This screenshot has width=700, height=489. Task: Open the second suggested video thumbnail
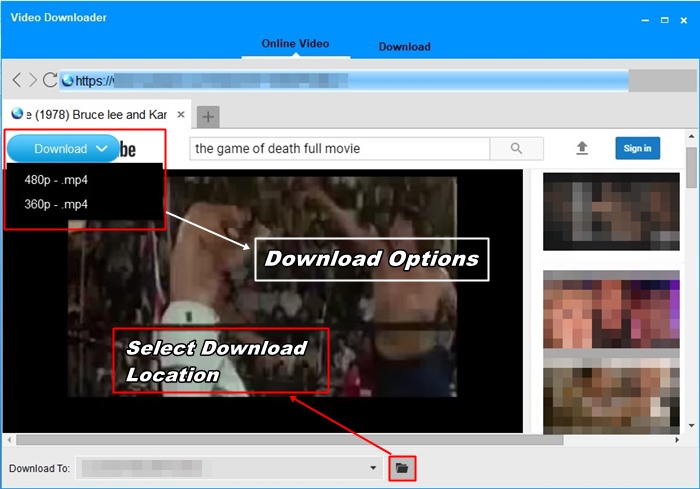611,309
